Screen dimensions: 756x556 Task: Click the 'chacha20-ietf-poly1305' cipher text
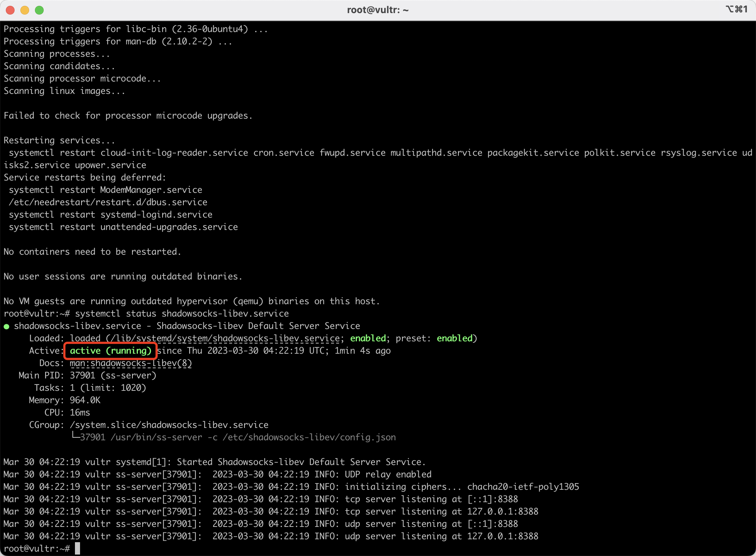pyautogui.click(x=523, y=487)
